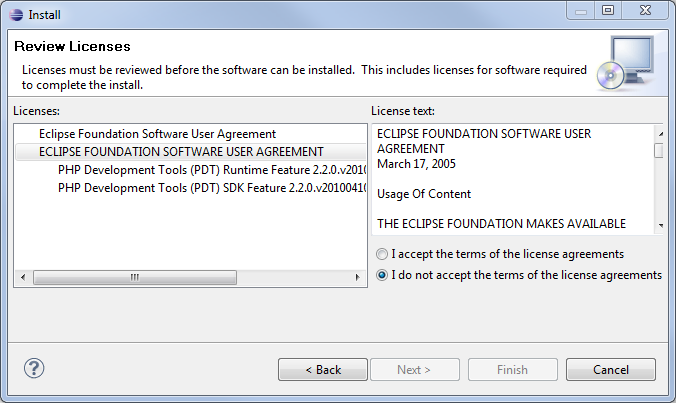Click the license text vertical scrollbar thumb
Image resolution: width=676 pixels, height=403 pixels.
tap(658, 151)
